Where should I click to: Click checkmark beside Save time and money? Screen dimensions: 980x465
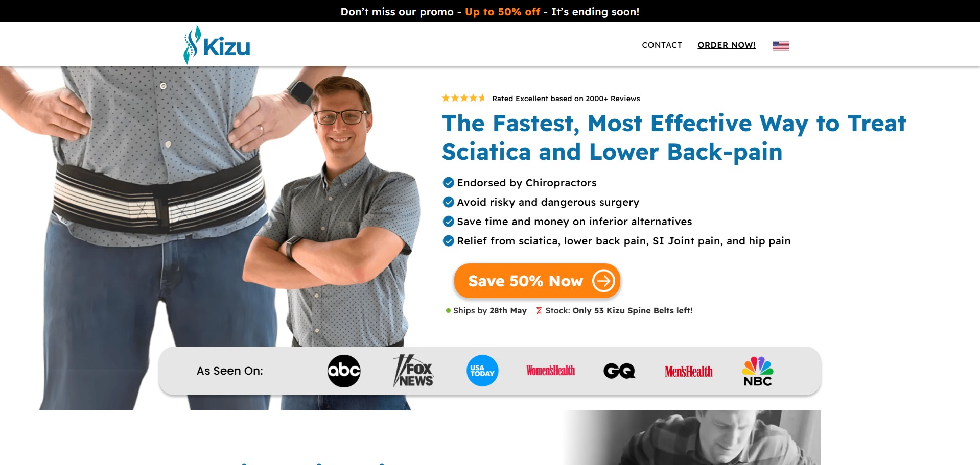pyautogui.click(x=448, y=222)
